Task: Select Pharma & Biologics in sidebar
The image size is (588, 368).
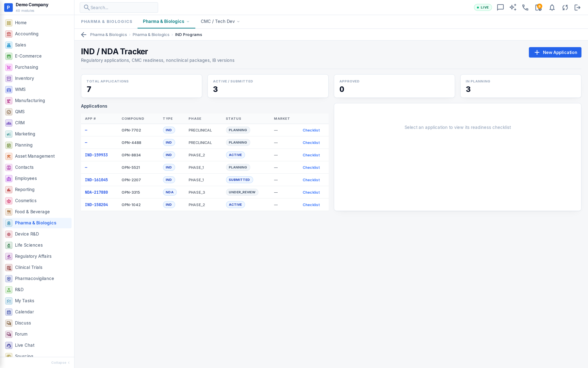Action: (x=37, y=223)
